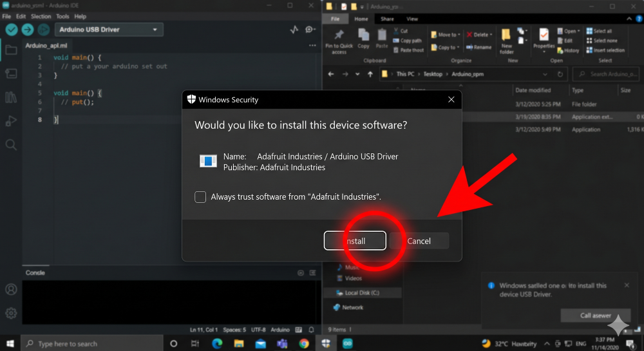This screenshot has width=644, height=351.
Task: Open Library Manager books icon in sidebar
Action: [11, 97]
